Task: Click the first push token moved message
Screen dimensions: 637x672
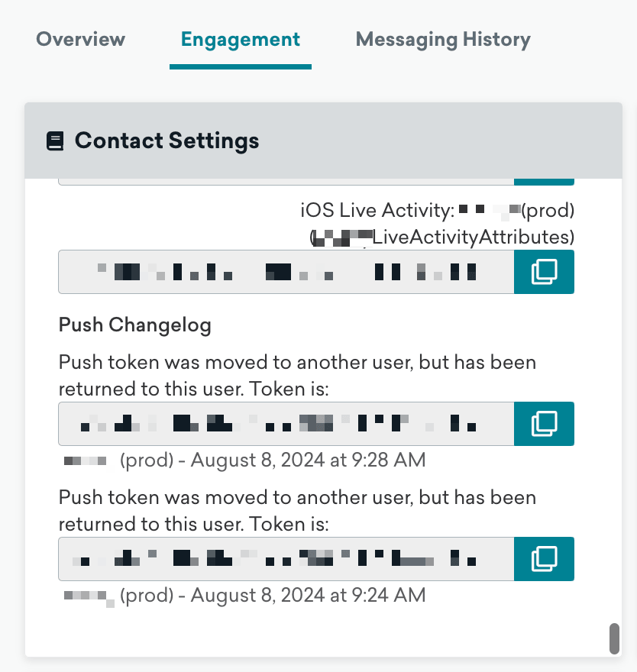Action: 297,376
